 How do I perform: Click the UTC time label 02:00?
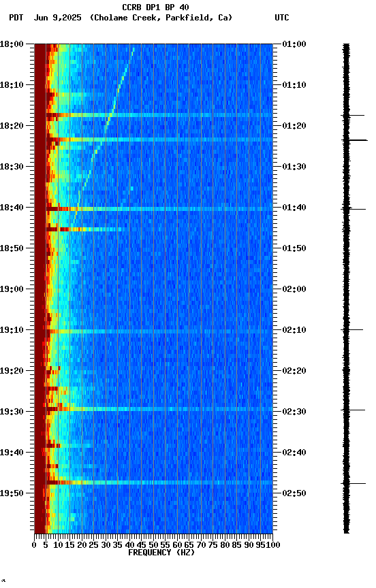(294, 289)
